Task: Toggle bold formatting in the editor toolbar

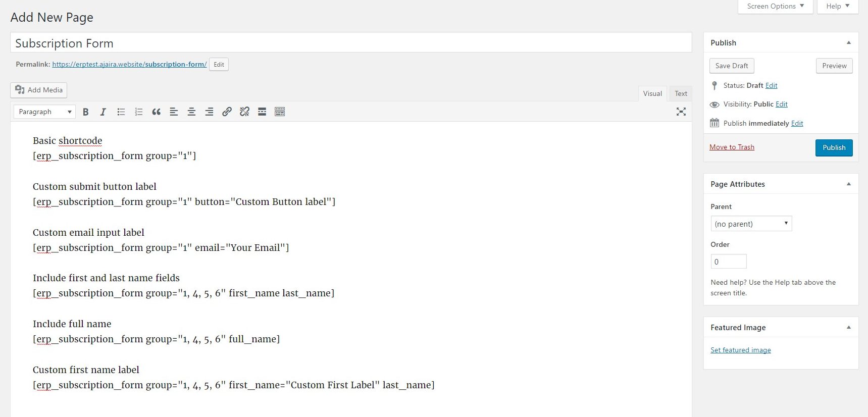Action: (x=86, y=112)
